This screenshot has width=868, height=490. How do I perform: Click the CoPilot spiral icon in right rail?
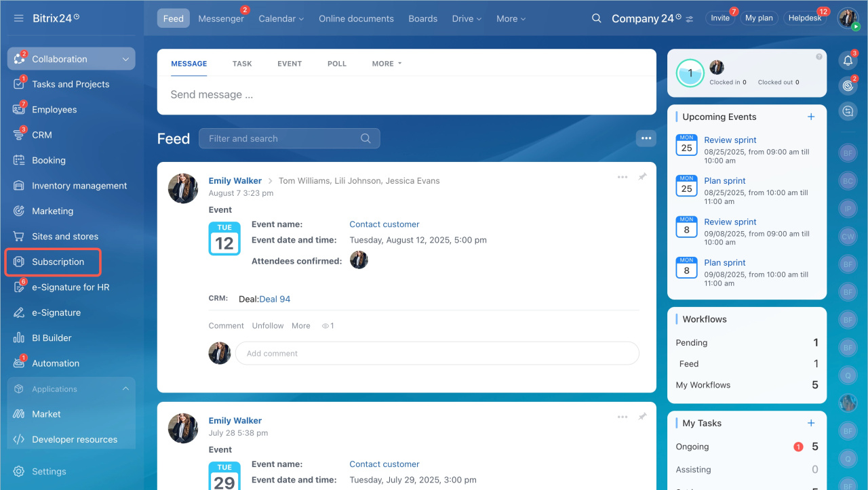[x=848, y=86]
